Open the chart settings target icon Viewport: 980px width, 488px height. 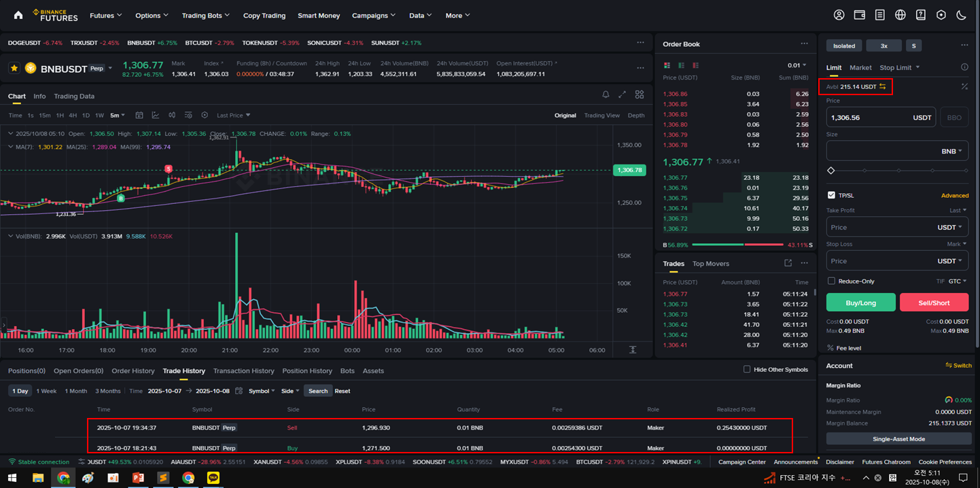205,115
